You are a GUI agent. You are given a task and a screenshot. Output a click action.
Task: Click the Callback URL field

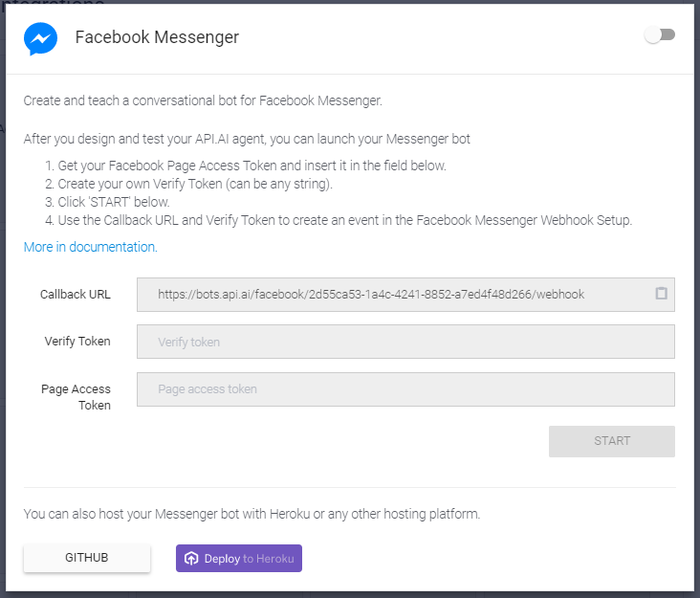405,295
